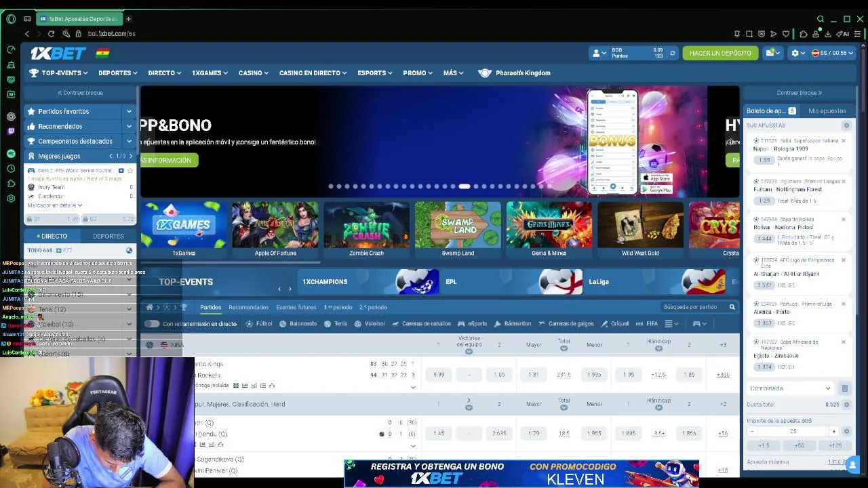Click search magnifier icon for matches

[x=732, y=307]
